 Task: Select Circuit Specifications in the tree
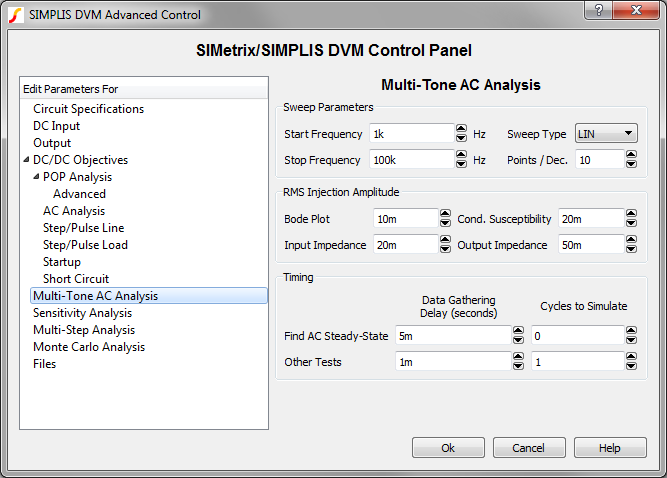(88, 109)
